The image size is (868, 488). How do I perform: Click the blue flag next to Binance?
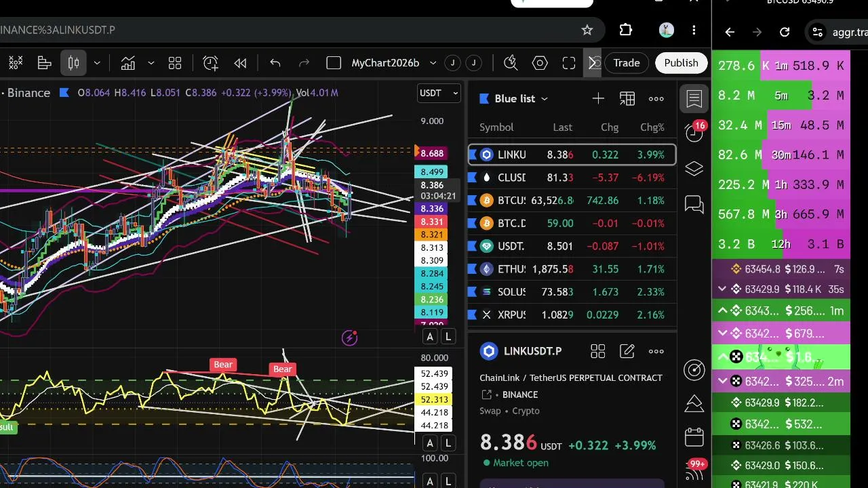[x=64, y=93]
